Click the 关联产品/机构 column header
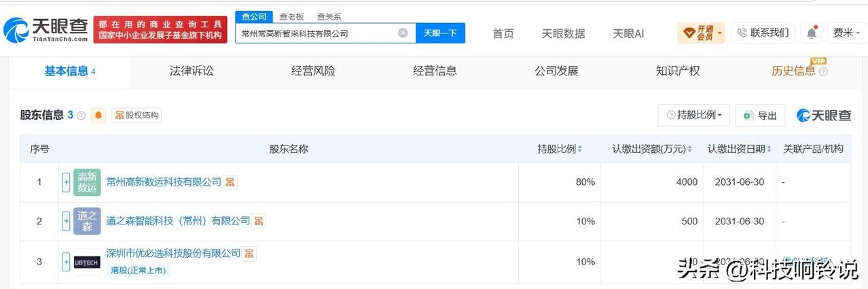 click(x=813, y=148)
